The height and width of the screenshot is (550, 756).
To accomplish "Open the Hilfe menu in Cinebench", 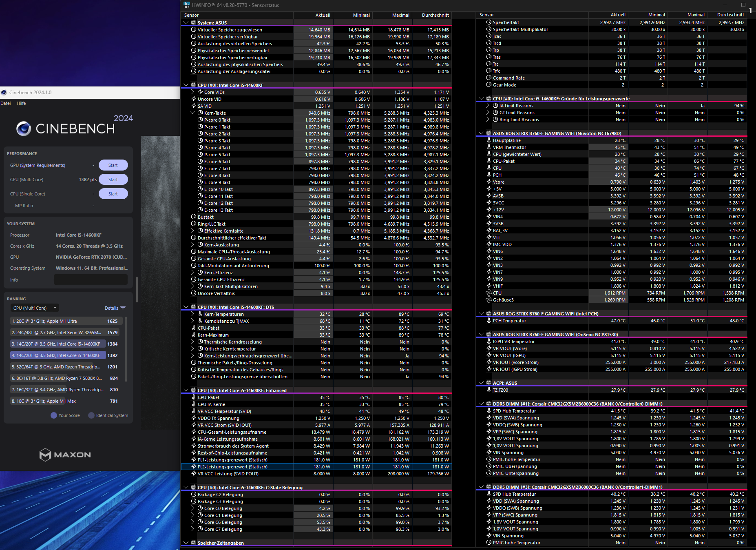I will click(21, 103).
